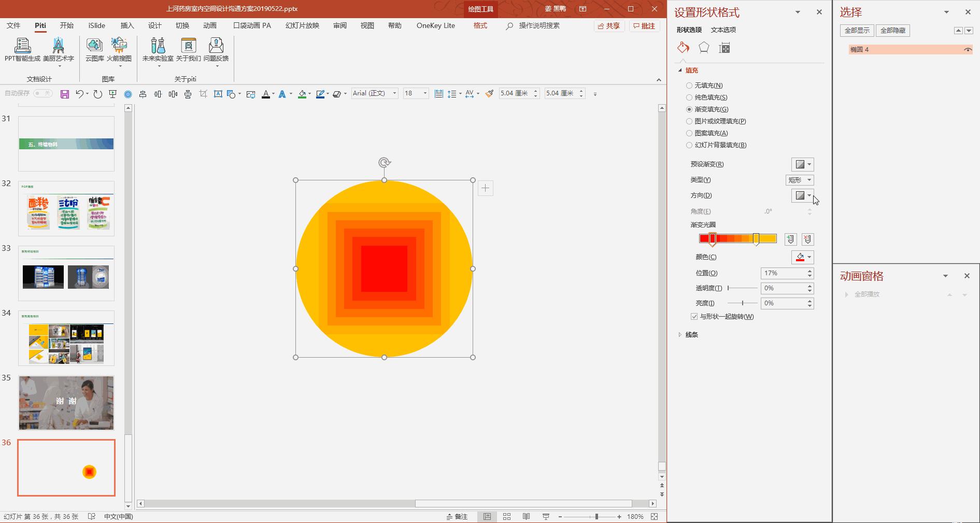Hide 椭圆 4 using the eye icon

point(967,50)
